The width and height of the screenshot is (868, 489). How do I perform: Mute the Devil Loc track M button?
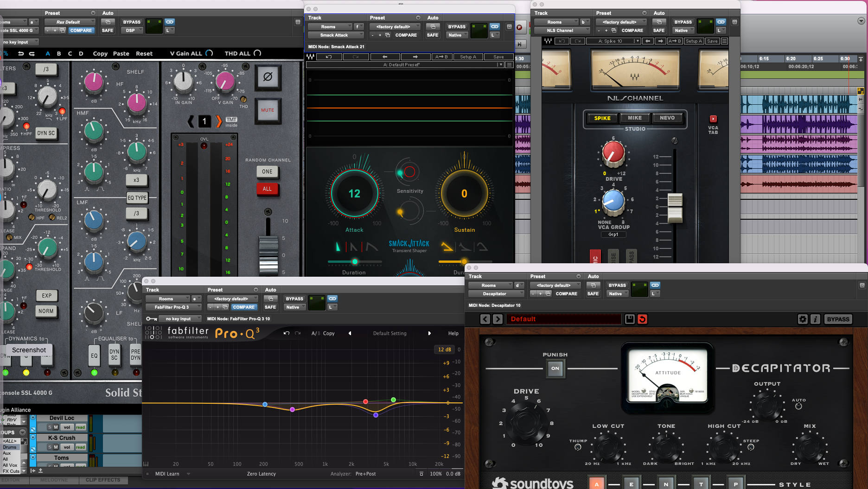point(56,427)
